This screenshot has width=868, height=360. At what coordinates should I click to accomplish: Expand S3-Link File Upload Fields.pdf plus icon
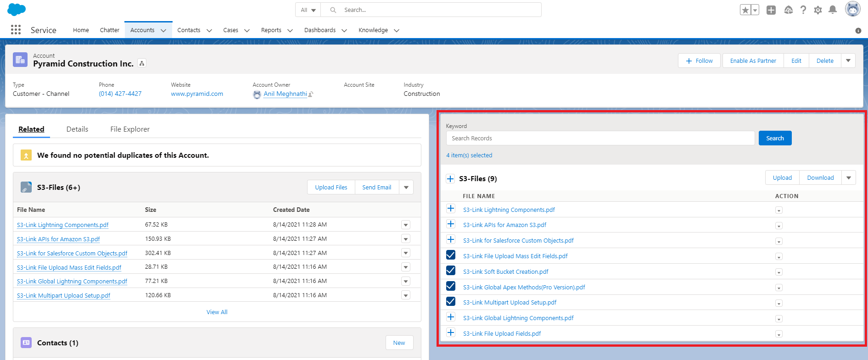(451, 333)
